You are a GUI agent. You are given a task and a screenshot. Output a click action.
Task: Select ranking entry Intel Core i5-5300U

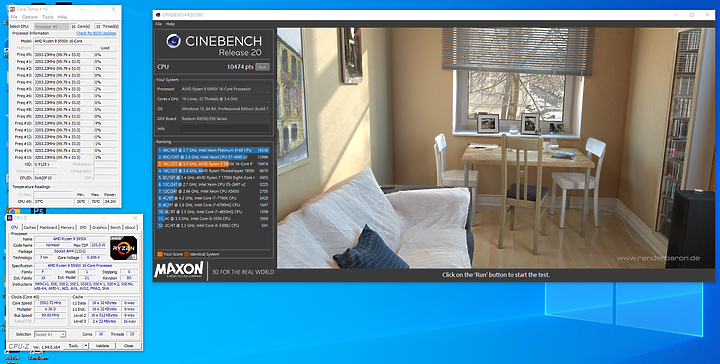tap(214, 225)
